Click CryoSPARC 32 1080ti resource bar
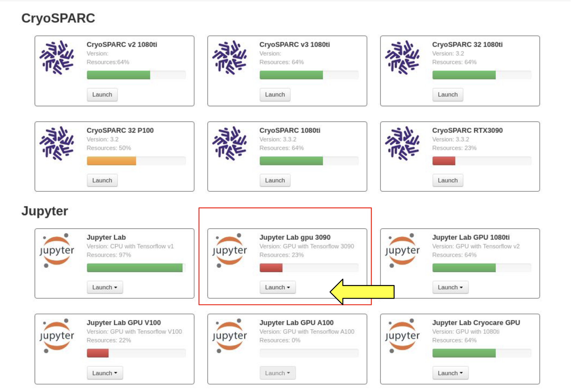Screen dimensions: 575x392 click(482, 75)
